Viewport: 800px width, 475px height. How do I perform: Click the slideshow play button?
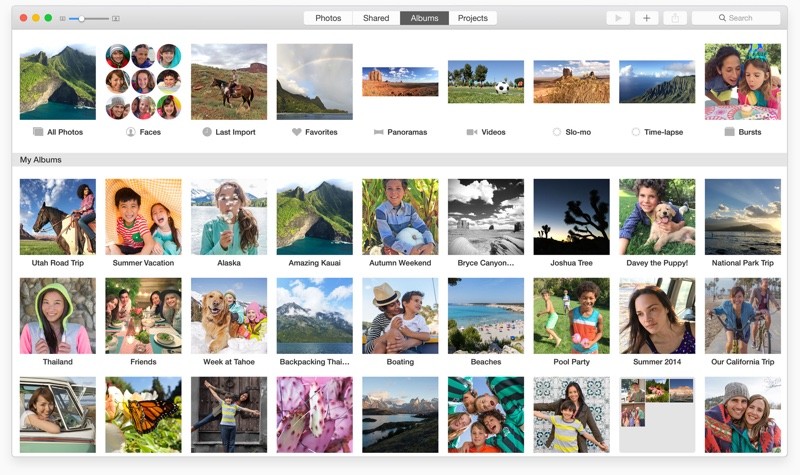(x=618, y=18)
